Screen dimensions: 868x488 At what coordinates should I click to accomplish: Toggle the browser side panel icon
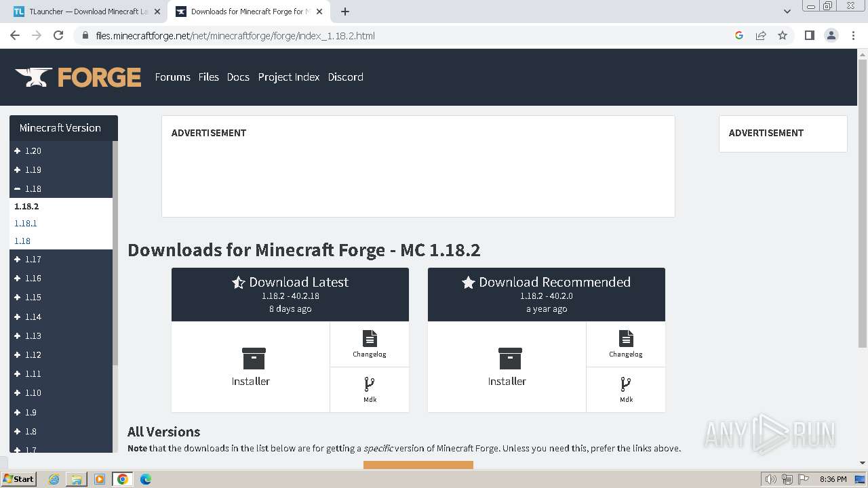click(x=809, y=35)
